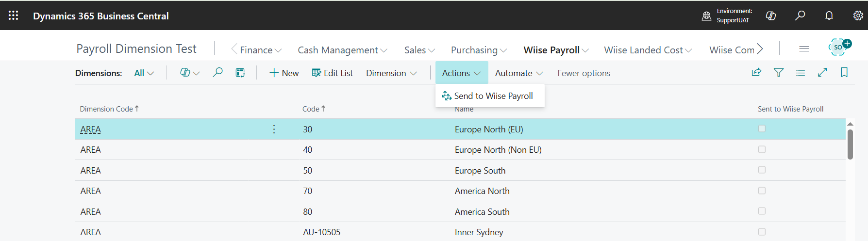This screenshot has height=241, width=868.
Task: Open the app launcher waffle icon
Action: [14, 16]
